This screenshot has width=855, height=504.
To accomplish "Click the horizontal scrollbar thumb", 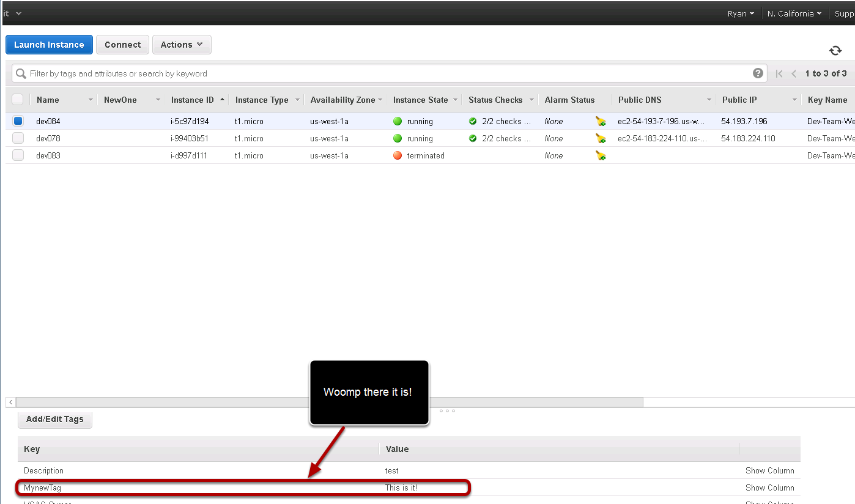I will (x=329, y=402).
